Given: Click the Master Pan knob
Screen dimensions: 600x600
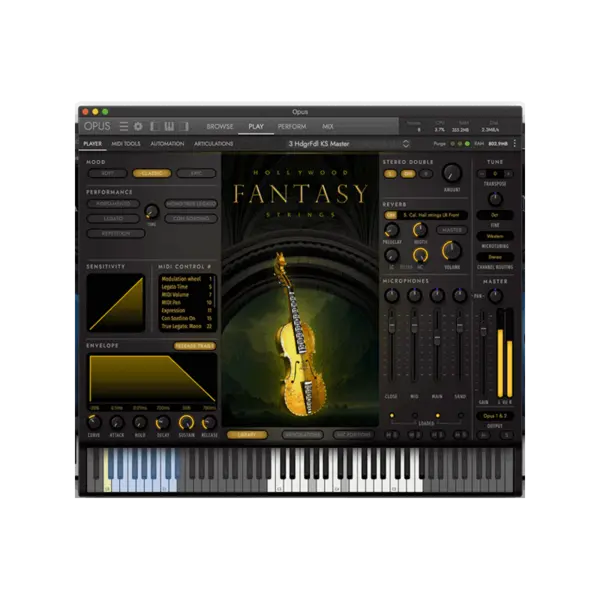Looking at the screenshot, I should pyautogui.click(x=496, y=295).
